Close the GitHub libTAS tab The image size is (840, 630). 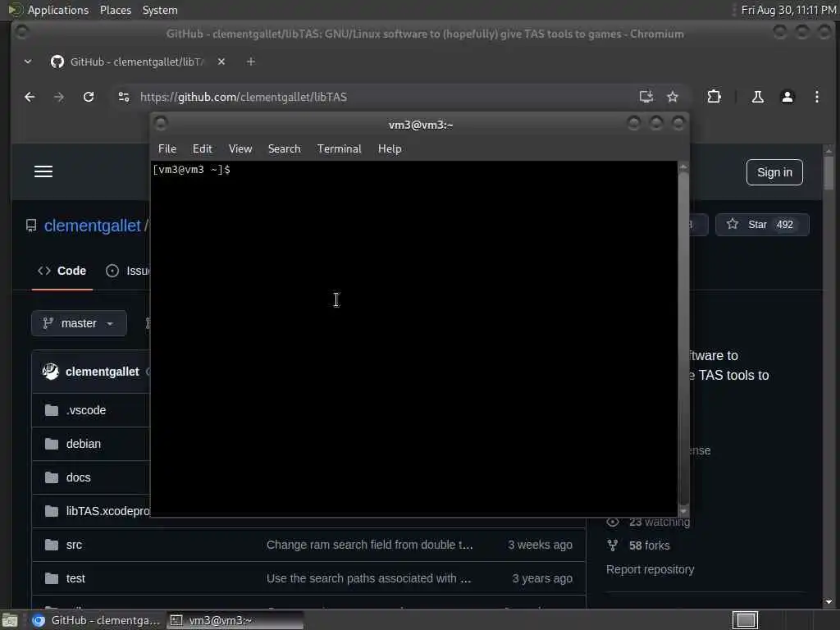click(x=221, y=62)
